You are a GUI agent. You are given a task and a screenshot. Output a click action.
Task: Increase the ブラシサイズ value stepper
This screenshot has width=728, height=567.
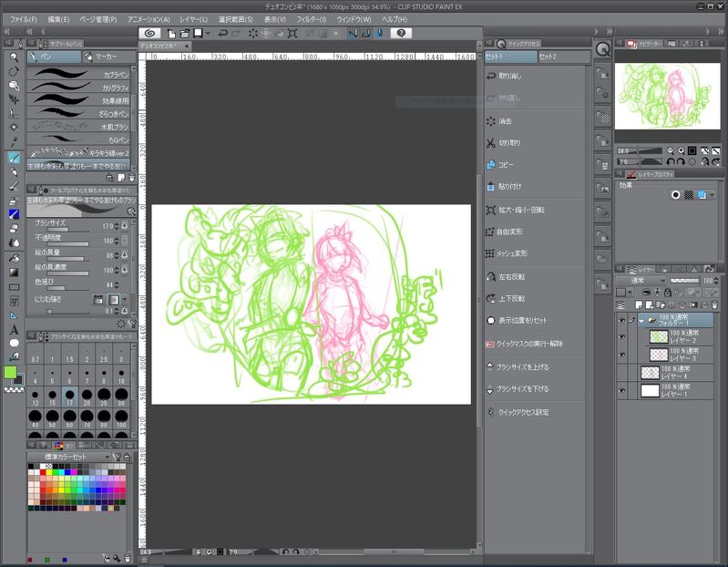[x=116, y=226]
